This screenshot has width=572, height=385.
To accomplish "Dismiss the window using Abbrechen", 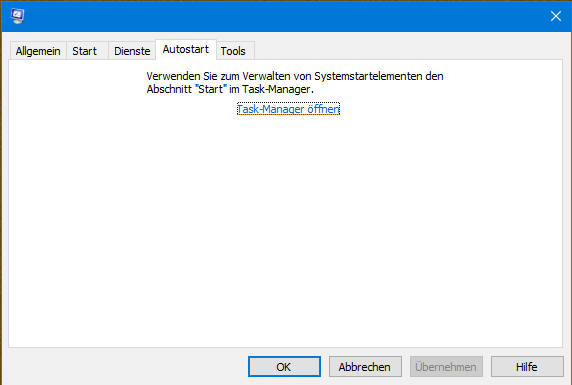I will point(365,366).
